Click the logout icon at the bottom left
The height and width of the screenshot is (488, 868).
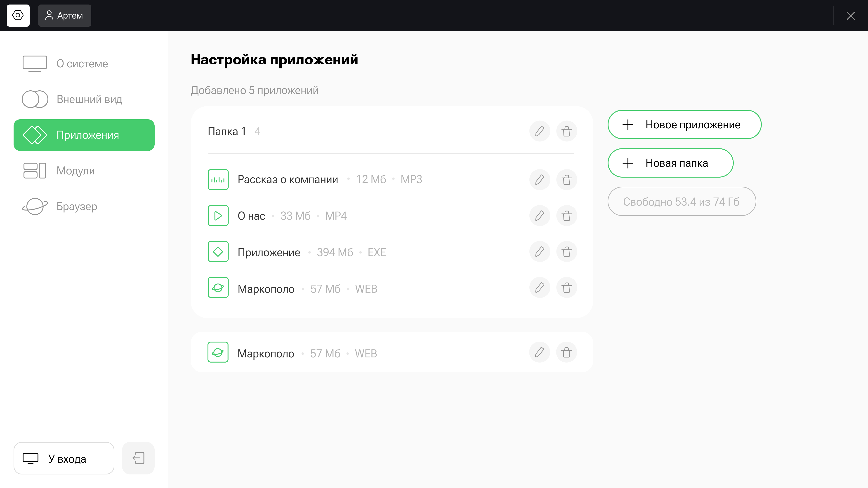tap(138, 458)
